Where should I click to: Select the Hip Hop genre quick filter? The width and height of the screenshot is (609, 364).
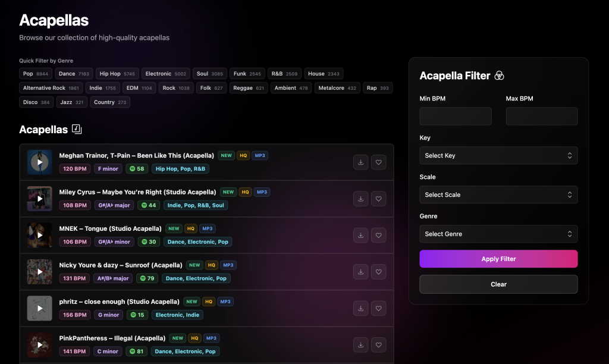pos(117,74)
